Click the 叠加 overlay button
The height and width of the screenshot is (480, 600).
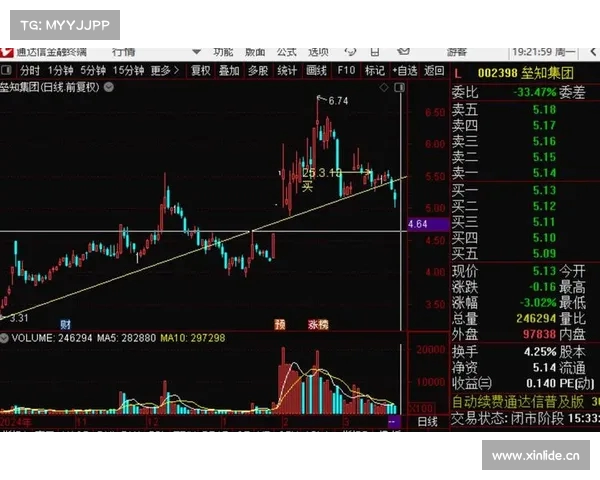coord(229,70)
